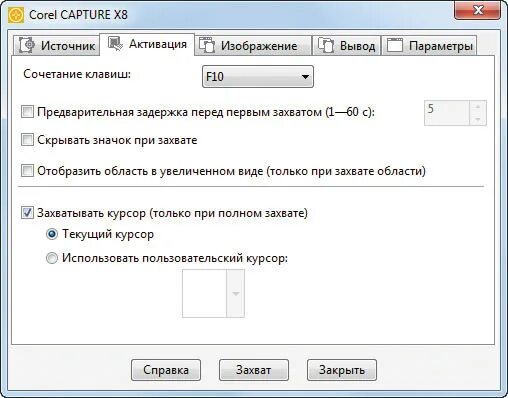Expand the custom cursor picker dropdown arrow
Viewport: 508px width, 398px height.
click(236, 294)
